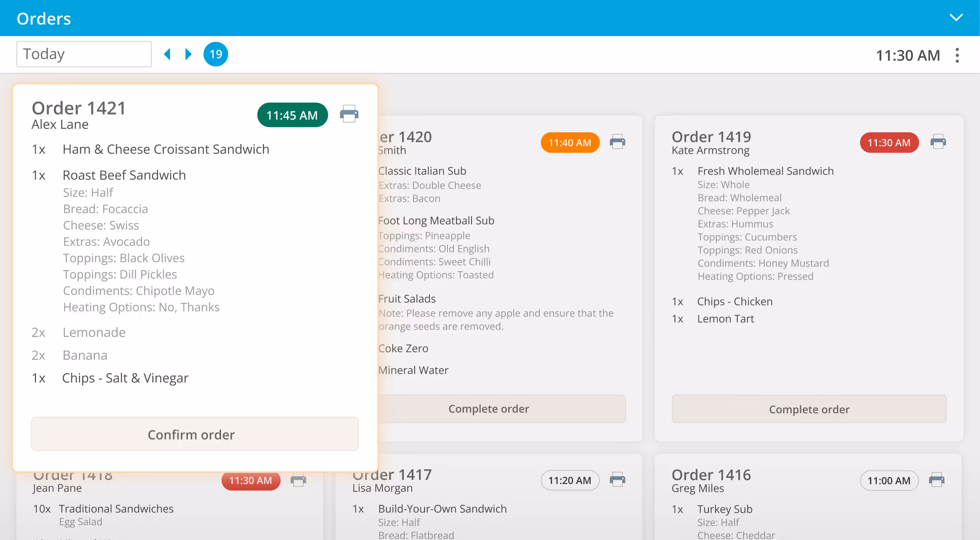
Task: Select the order count badge showing 19
Action: click(x=216, y=54)
